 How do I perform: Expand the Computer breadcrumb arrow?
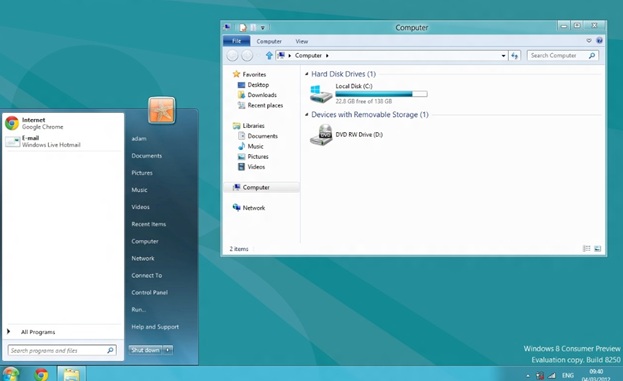point(327,56)
